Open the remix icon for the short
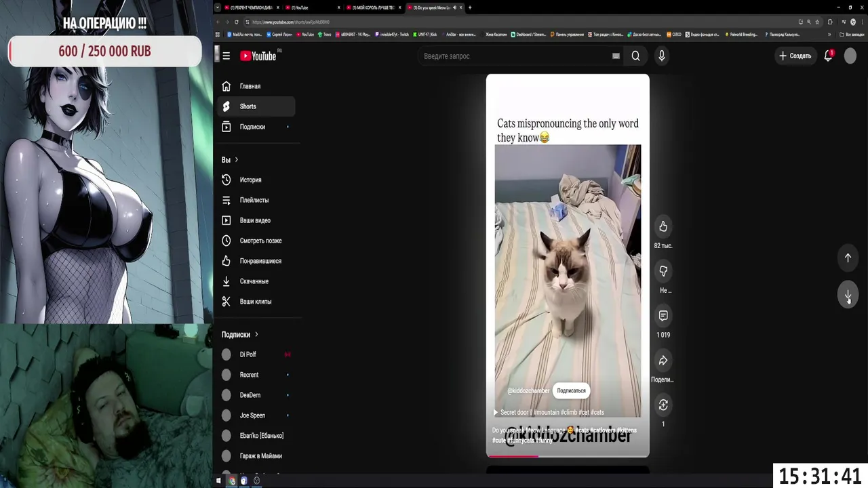The height and width of the screenshot is (488, 868). [663, 405]
